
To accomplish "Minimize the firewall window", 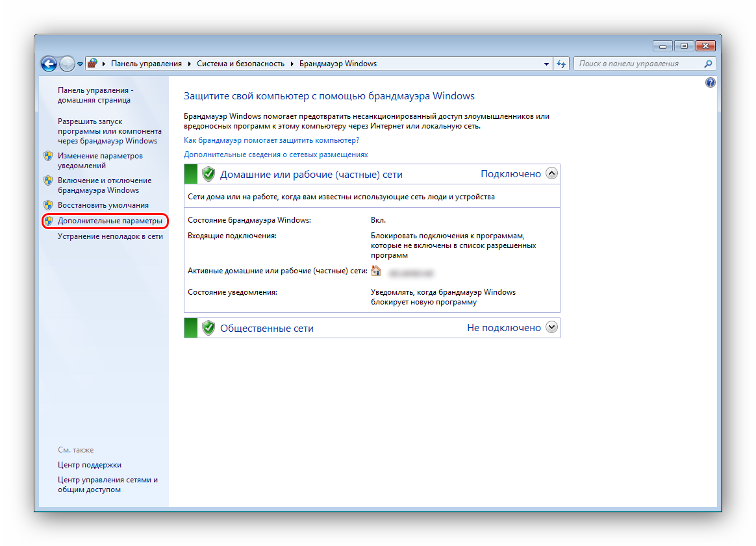I will [x=663, y=46].
